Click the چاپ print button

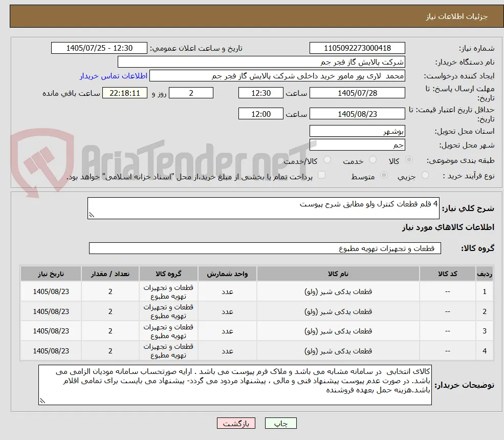[280, 423]
